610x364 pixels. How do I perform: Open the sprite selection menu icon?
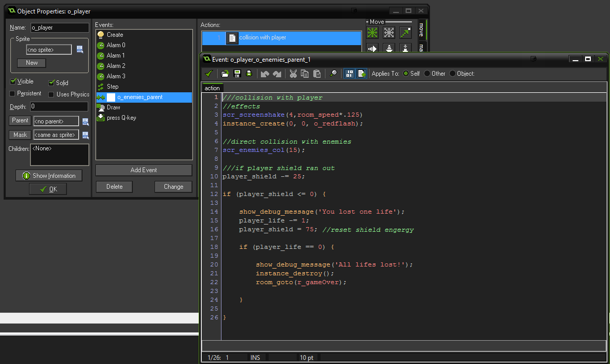tap(80, 50)
